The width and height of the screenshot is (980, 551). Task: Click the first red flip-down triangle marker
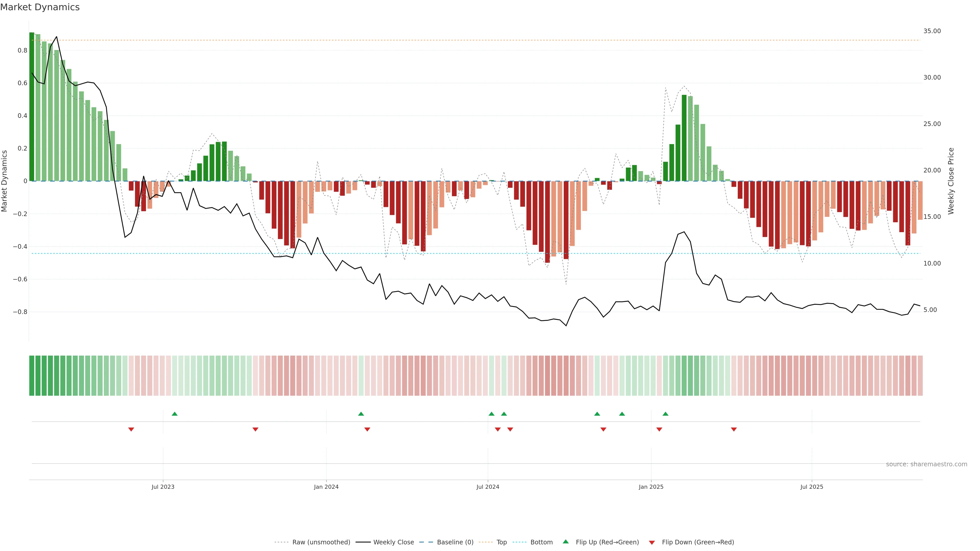point(131,429)
